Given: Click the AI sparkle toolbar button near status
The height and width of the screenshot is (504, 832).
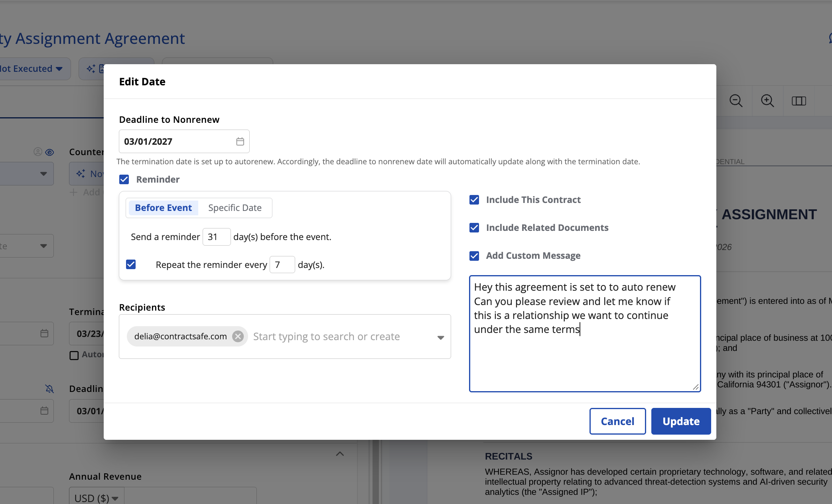Looking at the screenshot, I should pyautogui.click(x=91, y=69).
